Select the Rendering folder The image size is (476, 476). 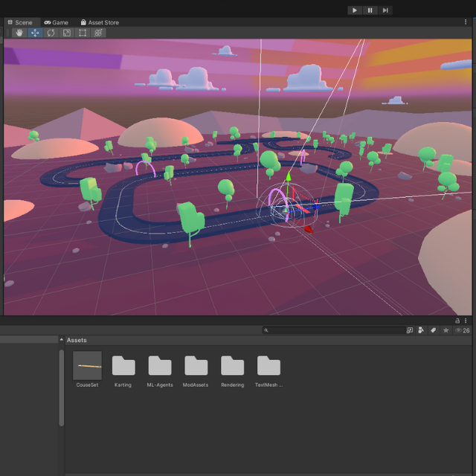point(232,365)
